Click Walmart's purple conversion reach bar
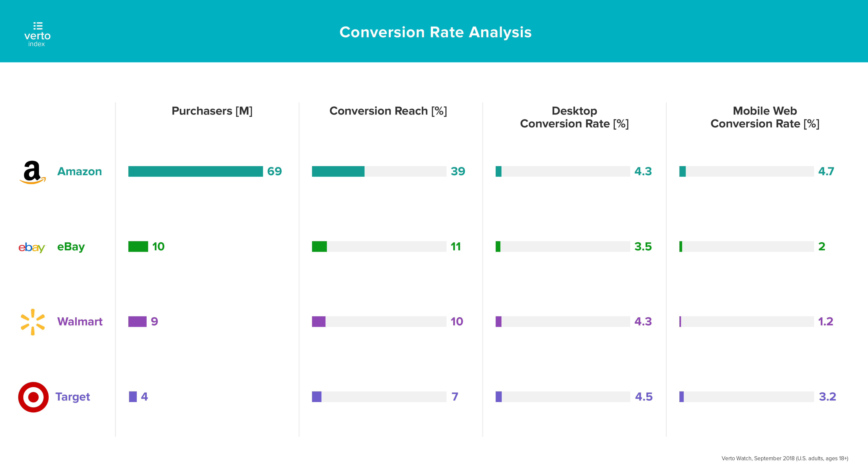 (319, 322)
